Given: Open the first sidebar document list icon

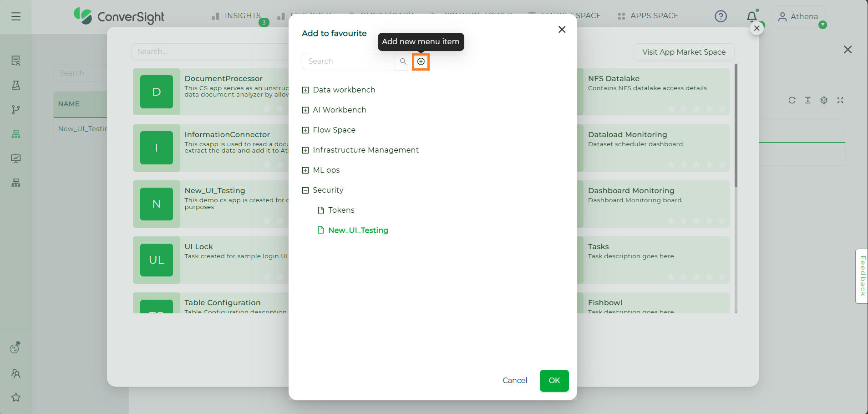Looking at the screenshot, I should click(x=16, y=61).
